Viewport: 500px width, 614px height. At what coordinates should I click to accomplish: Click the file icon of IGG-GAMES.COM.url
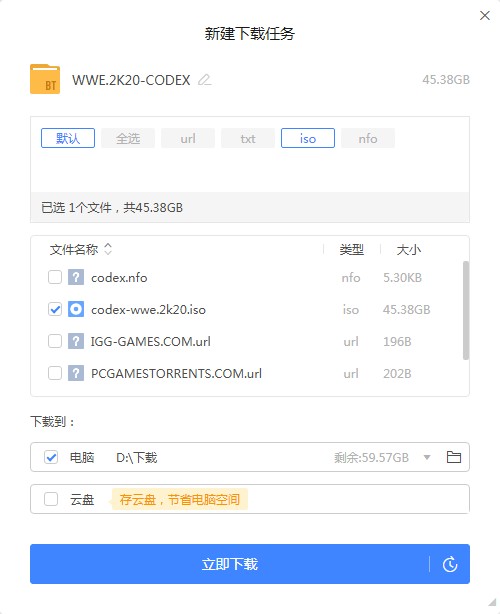(76, 341)
